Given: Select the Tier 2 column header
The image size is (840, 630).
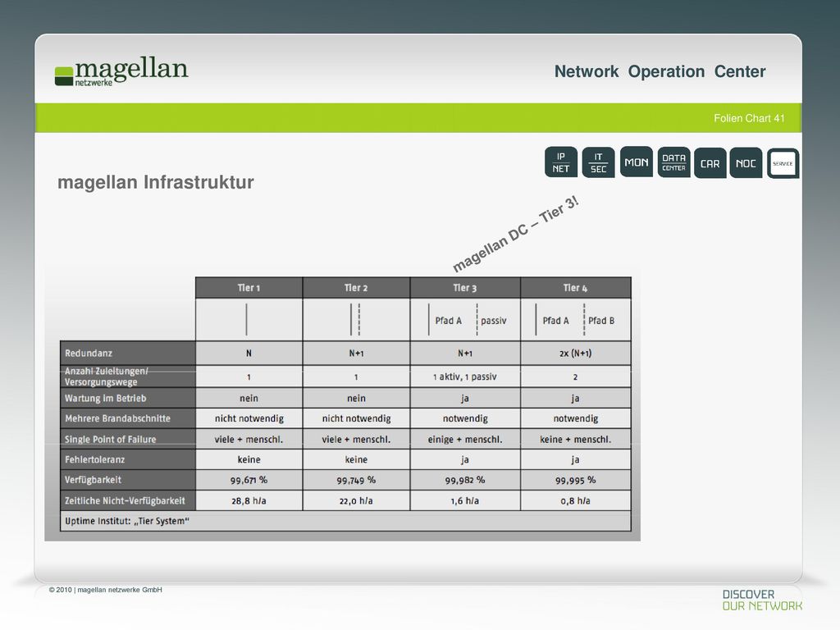Looking at the screenshot, I should pos(356,288).
